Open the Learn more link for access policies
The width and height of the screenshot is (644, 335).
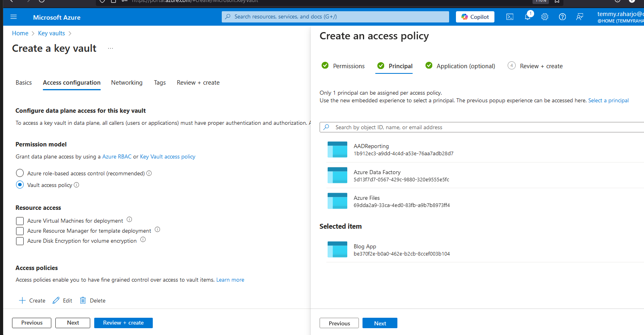pyautogui.click(x=230, y=280)
